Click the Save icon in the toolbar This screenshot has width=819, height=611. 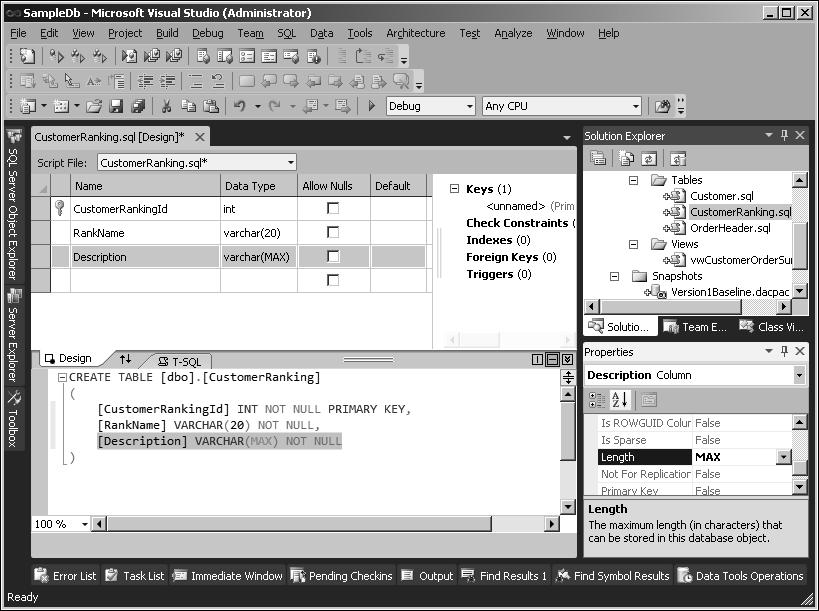tap(116, 107)
